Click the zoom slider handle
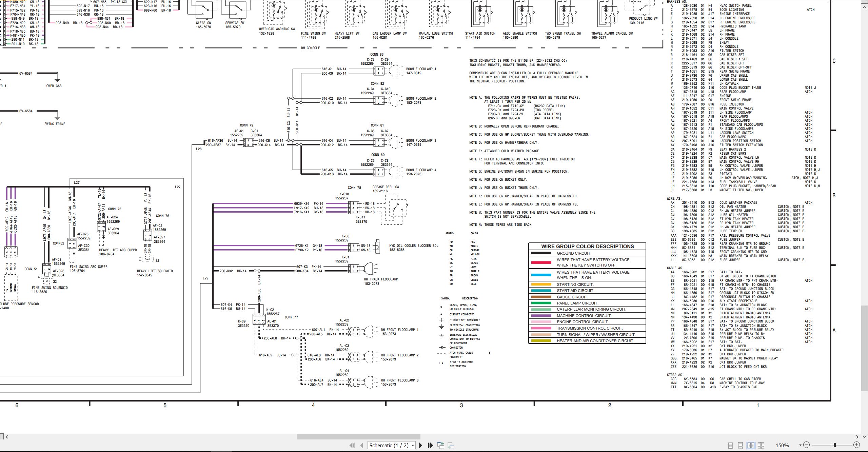This screenshot has width=868, height=452. (835, 445)
